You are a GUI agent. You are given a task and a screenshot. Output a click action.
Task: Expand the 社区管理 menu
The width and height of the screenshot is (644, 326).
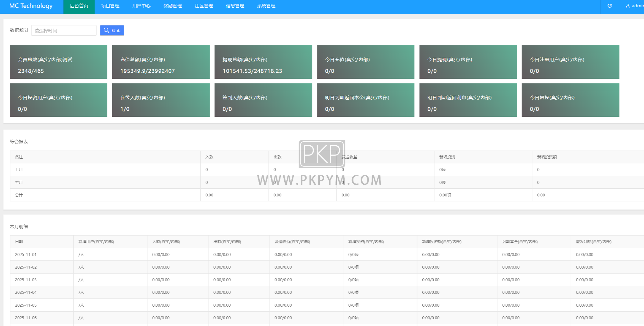pos(204,6)
